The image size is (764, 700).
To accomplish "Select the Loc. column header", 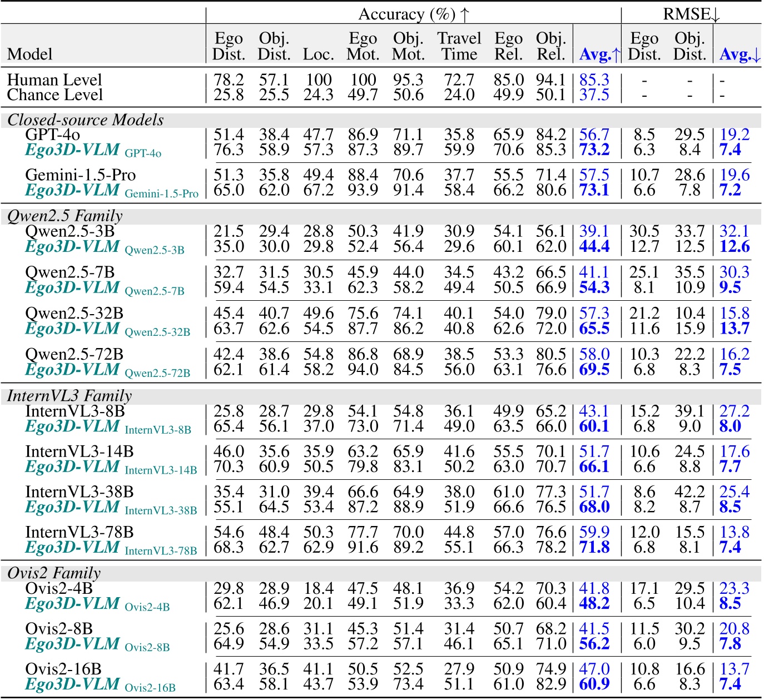I will tap(318, 54).
